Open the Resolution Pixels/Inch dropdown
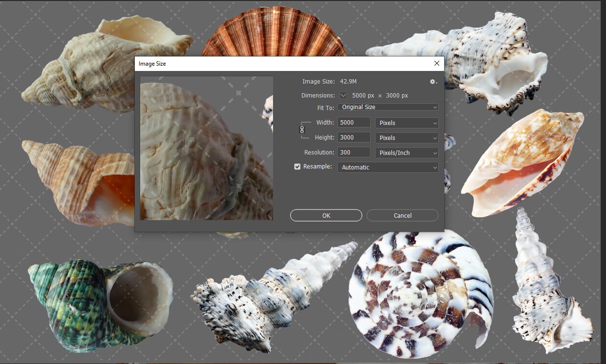 point(406,153)
